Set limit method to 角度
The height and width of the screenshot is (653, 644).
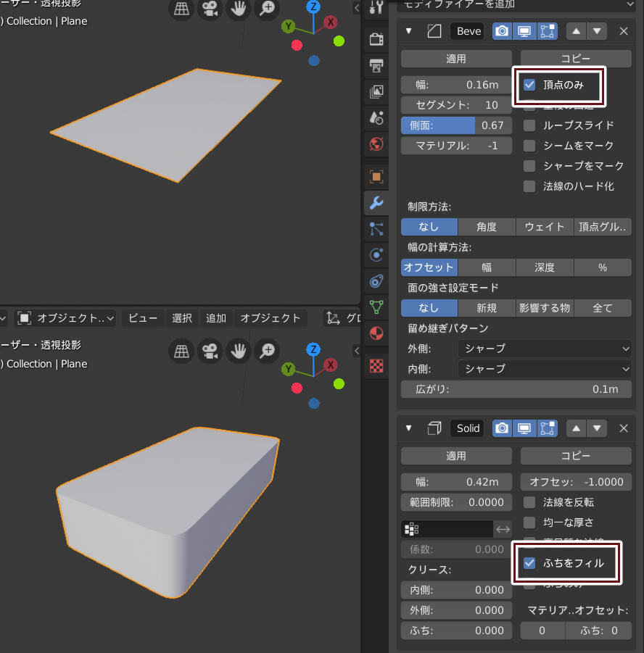pyautogui.click(x=487, y=227)
